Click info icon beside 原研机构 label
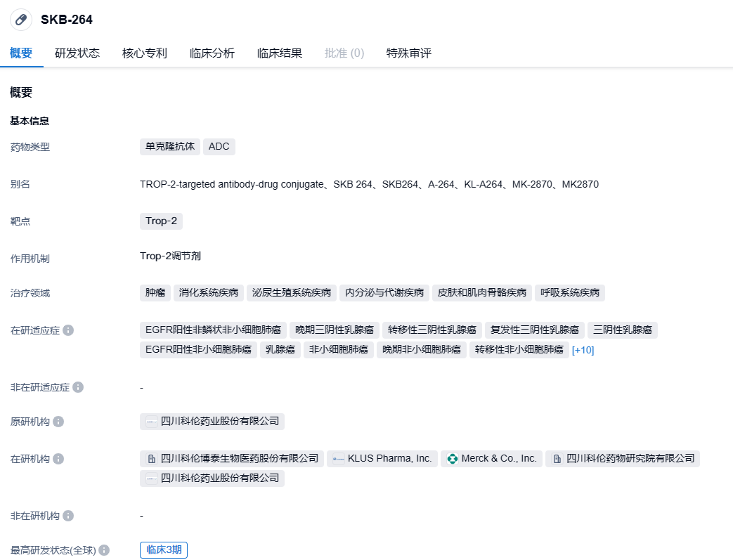Image resolution: width=733 pixels, height=560 pixels. point(58,422)
